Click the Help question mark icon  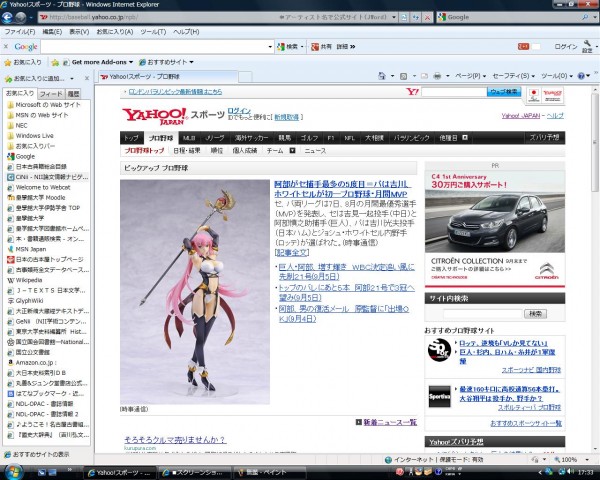[581, 76]
